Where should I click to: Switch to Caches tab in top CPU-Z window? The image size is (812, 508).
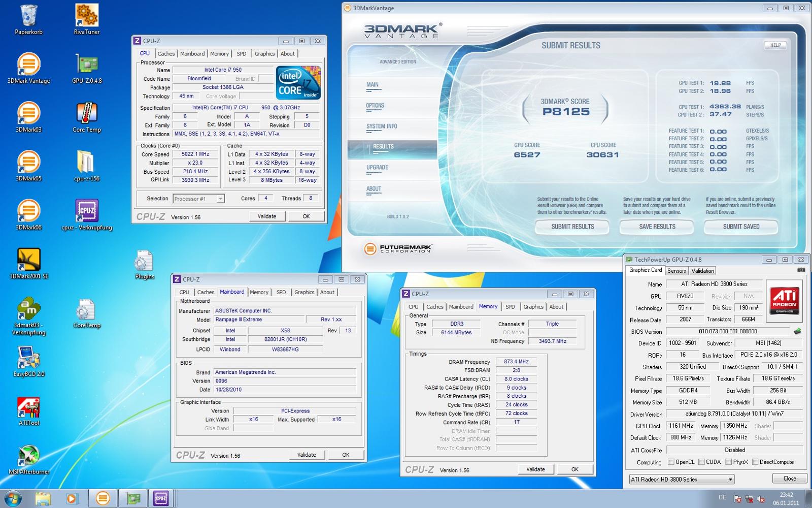tap(166, 54)
